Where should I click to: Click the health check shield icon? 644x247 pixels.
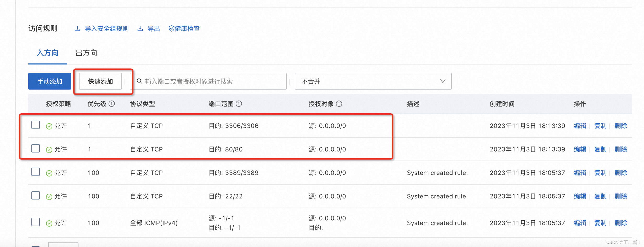[171, 28]
